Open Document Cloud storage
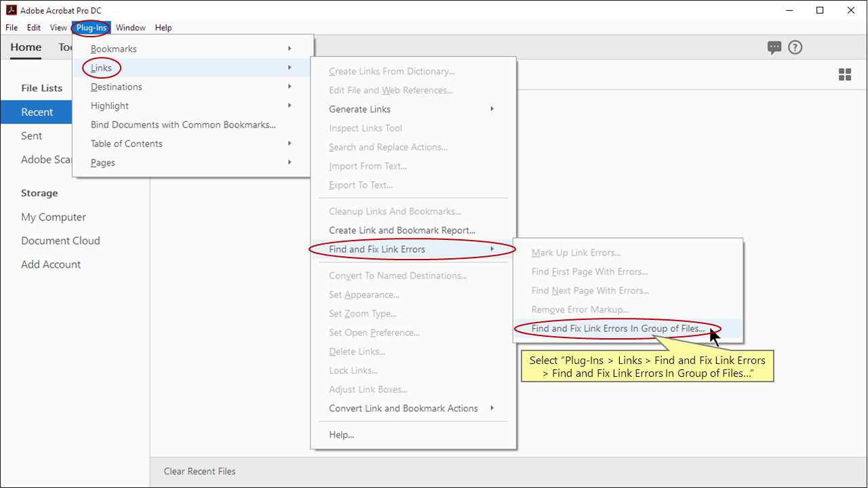868x488 pixels. click(60, 241)
